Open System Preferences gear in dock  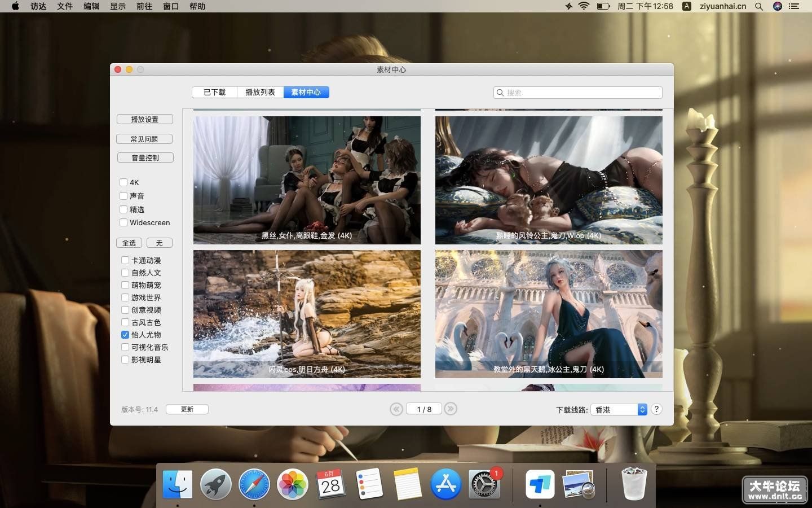pyautogui.click(x=484, y=484)
